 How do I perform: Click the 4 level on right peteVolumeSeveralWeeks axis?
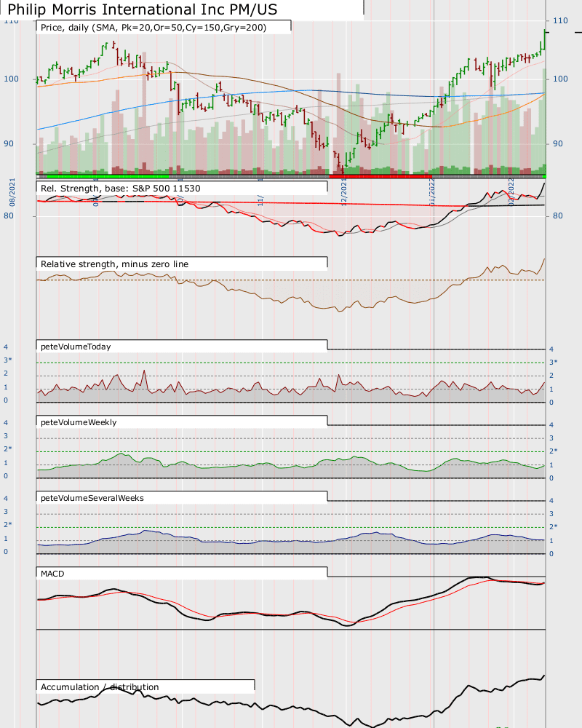pyautogui.click(x=551, y=501)
